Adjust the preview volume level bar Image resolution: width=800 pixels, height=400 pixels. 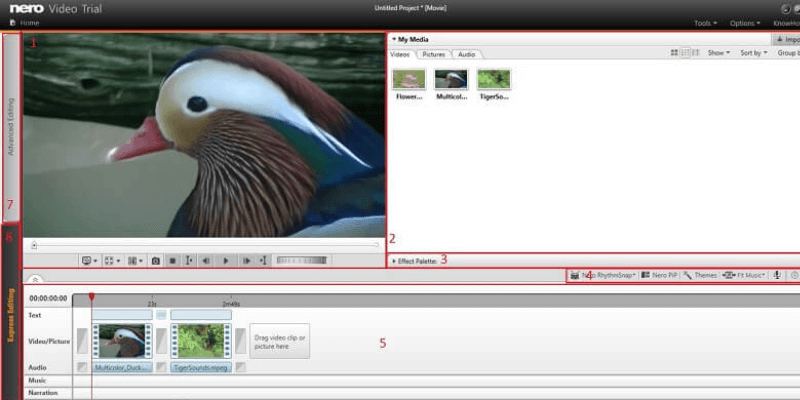coord(302,261)
